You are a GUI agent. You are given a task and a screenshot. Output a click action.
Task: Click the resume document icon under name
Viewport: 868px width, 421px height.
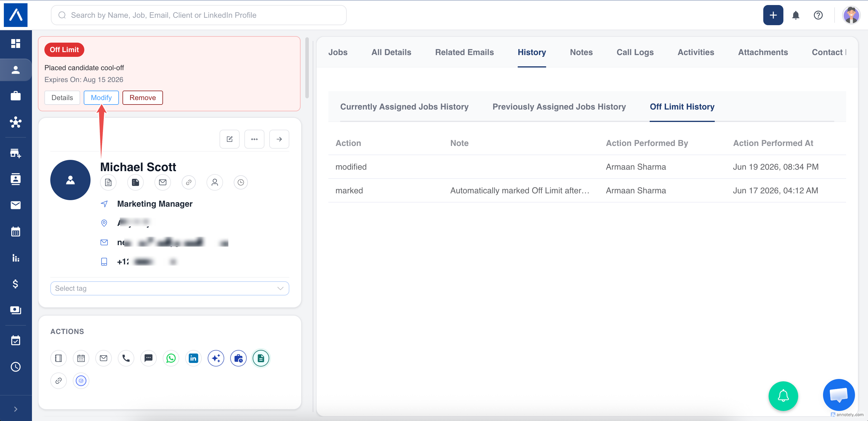[108, 182]
